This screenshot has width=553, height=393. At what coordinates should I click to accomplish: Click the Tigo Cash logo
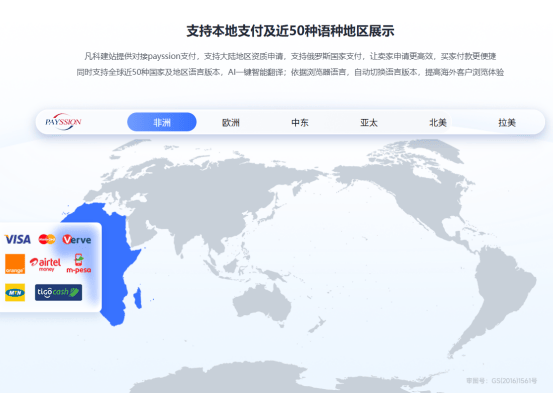[x=59, y=292]
